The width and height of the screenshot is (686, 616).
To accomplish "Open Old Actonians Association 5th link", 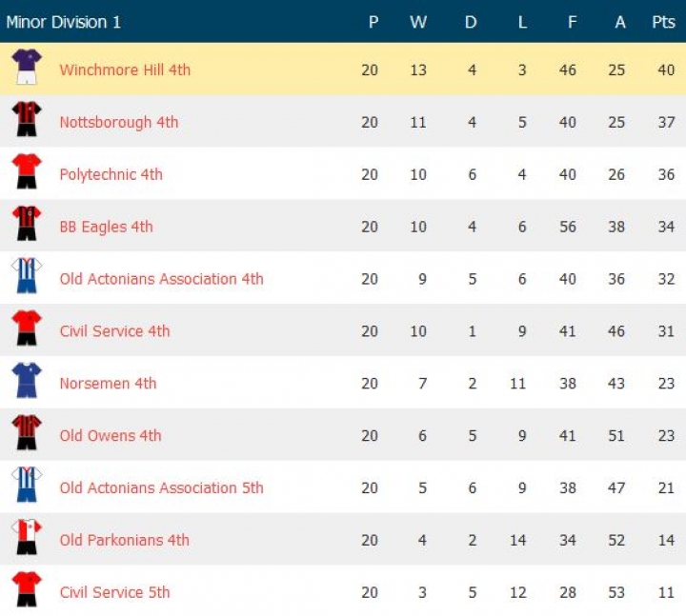I will tap(161, 487).
